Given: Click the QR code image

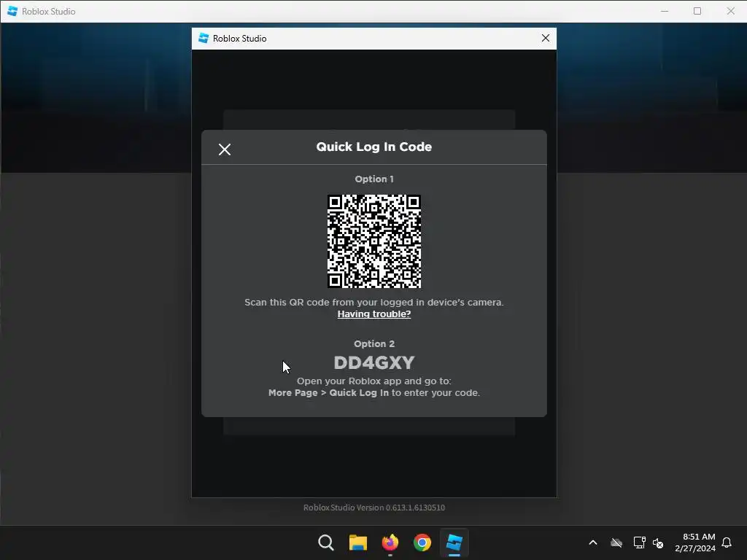Looking at the screenshot, I should 374,241.
